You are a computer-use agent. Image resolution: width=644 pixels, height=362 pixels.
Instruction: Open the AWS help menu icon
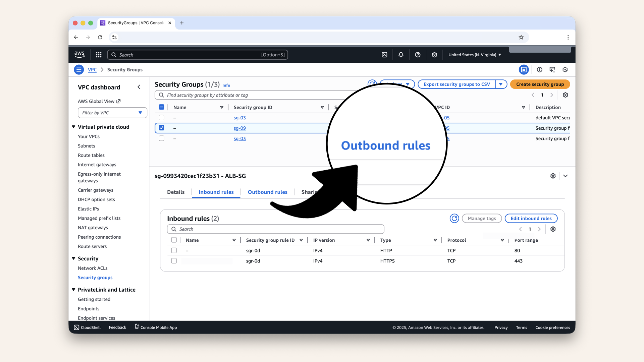pos(418,54)
